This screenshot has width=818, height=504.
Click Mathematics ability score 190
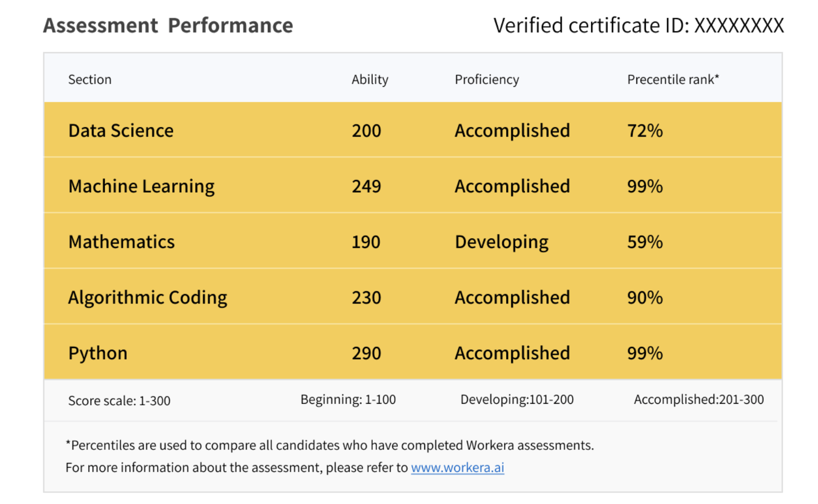click(x=366, y=241)
